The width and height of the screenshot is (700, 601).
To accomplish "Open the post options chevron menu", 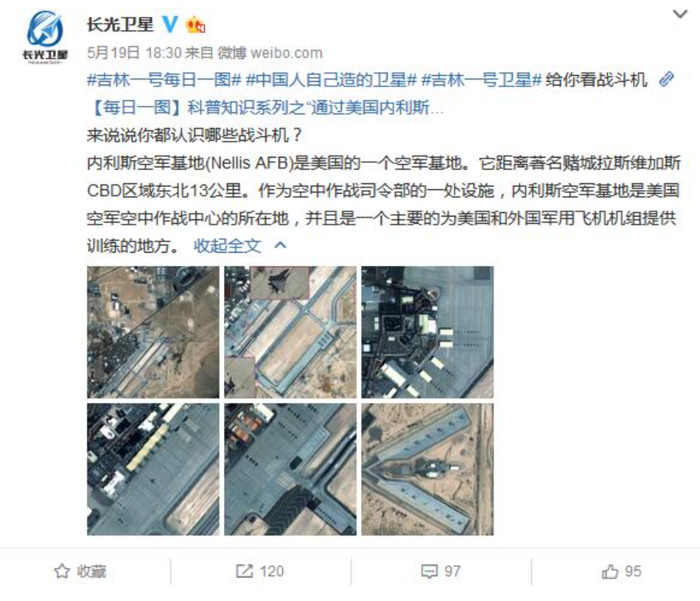I will (x=680, y=14).
